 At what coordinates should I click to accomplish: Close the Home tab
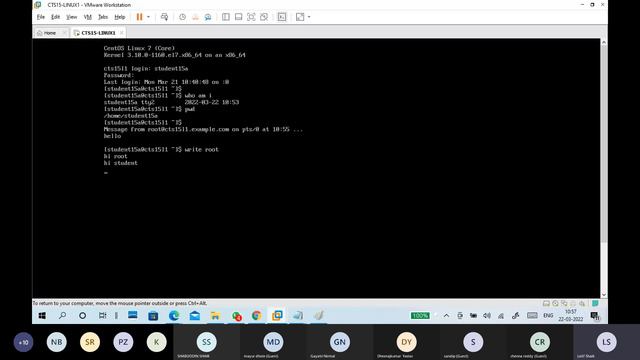pyautogui.click(x=64, y=33)
